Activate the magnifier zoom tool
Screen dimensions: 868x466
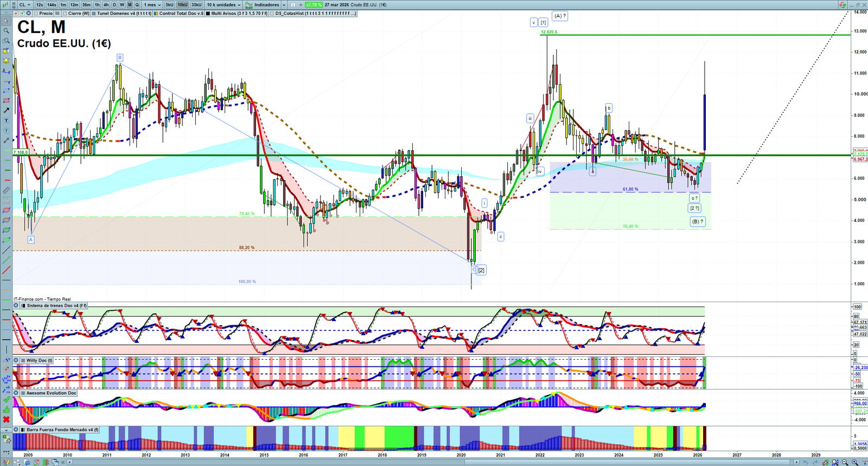[x=6, y=31]
